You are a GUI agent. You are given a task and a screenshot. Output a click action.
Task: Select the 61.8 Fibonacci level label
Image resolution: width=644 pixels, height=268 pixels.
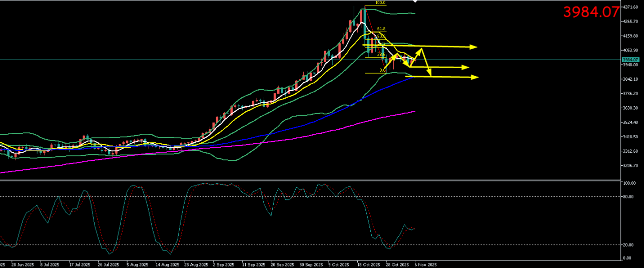tap(381, 29)
